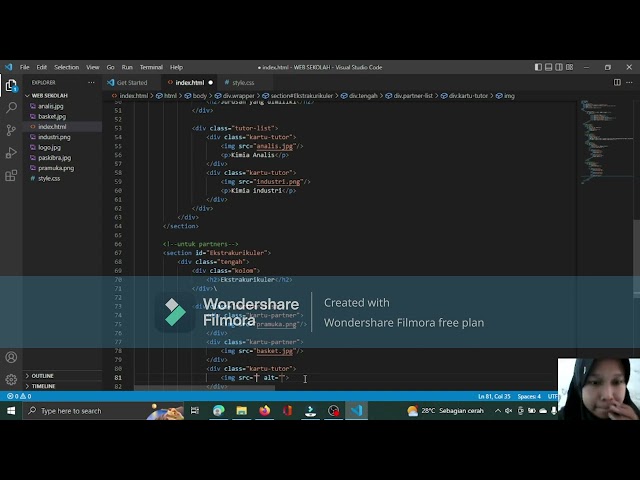Click unsaved dot on index.html tab
This screenshot has height=480, width=640.
[x=211, y=82]
